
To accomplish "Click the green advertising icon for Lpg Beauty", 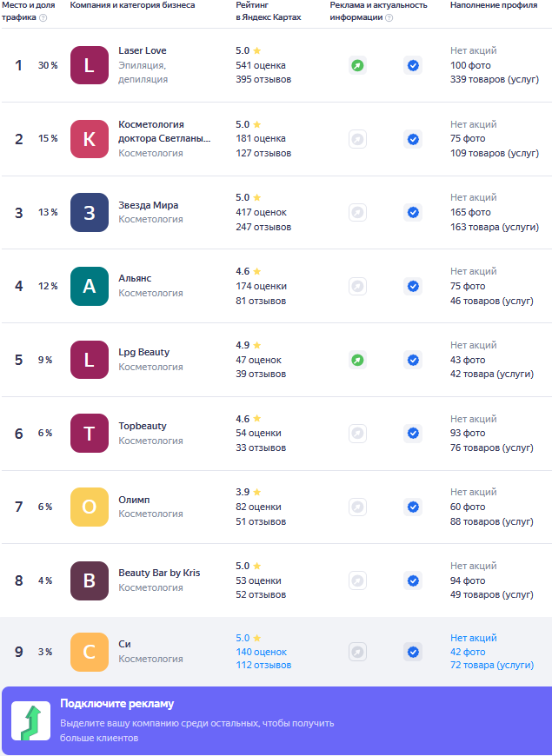I will click(357, 360).
